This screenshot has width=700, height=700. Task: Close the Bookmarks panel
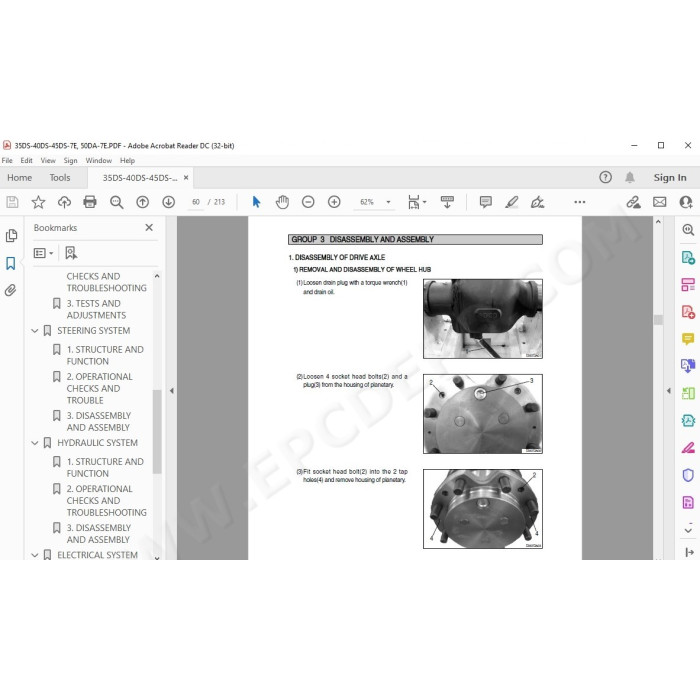pos(149,228)
